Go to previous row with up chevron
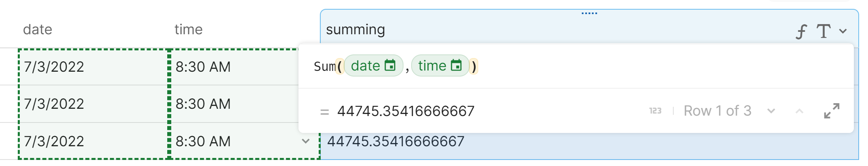The image size is (868, 166). [799, 111]
